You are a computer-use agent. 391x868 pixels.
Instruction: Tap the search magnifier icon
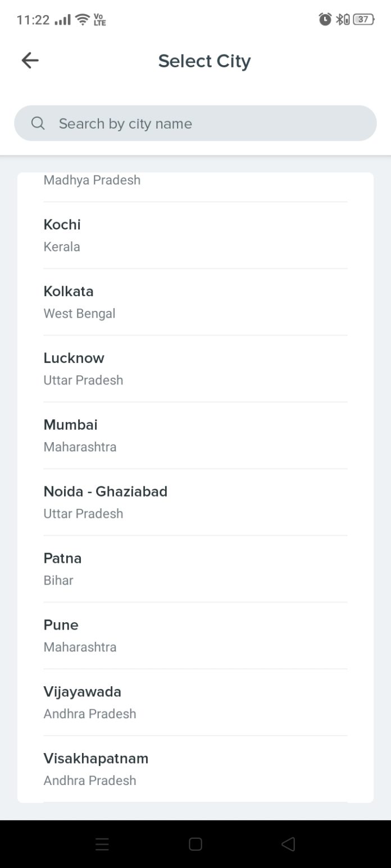point(38,123)
